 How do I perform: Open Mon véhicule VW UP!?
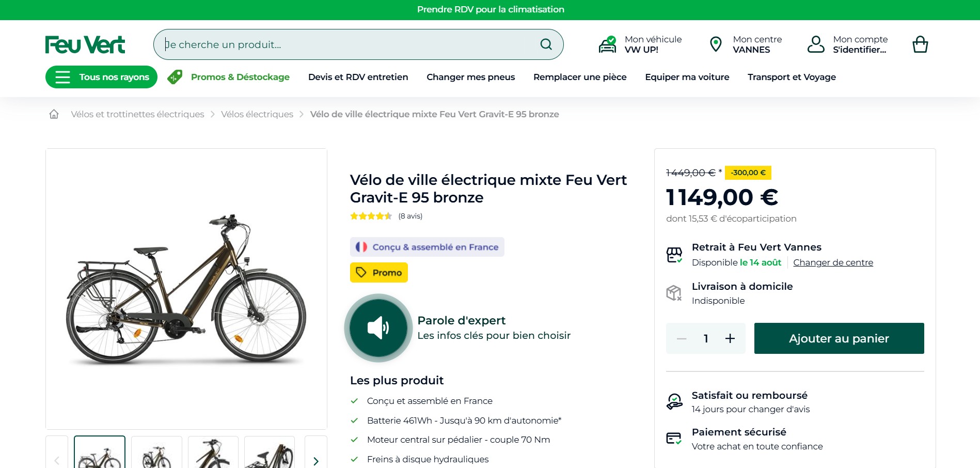pyautogui.click(x=640, y=44)
